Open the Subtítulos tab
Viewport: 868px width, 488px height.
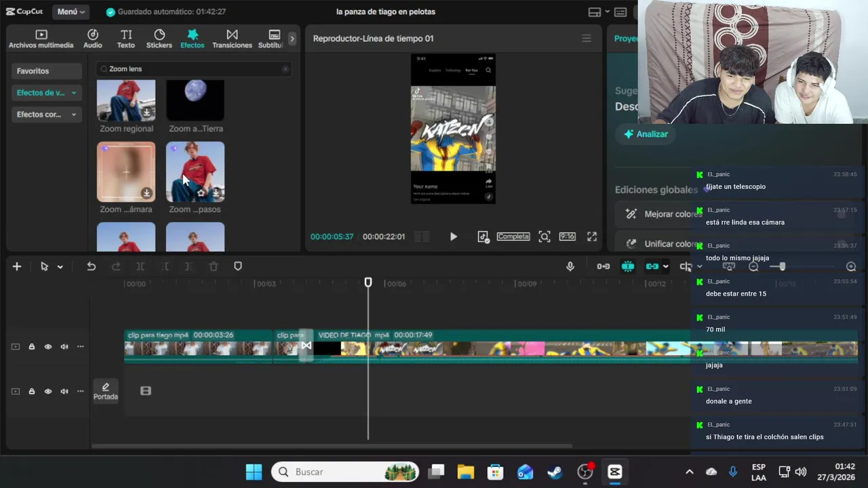coord(271,39)
